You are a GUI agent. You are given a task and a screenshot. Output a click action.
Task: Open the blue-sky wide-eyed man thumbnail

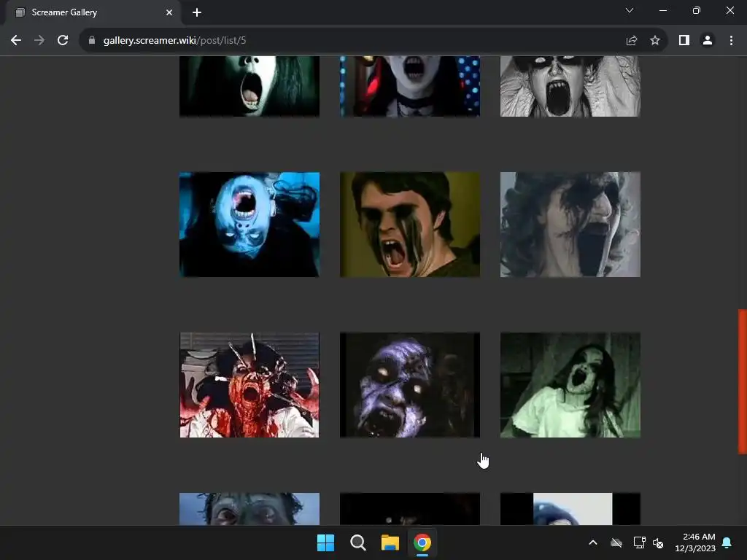coord(249,509)
